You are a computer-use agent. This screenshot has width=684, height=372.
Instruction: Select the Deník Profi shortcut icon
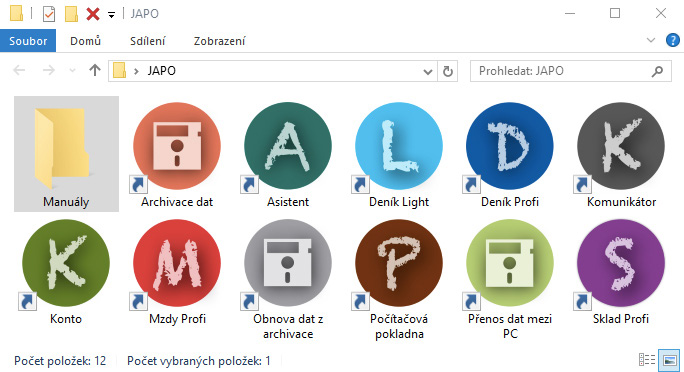pos(510,146)
